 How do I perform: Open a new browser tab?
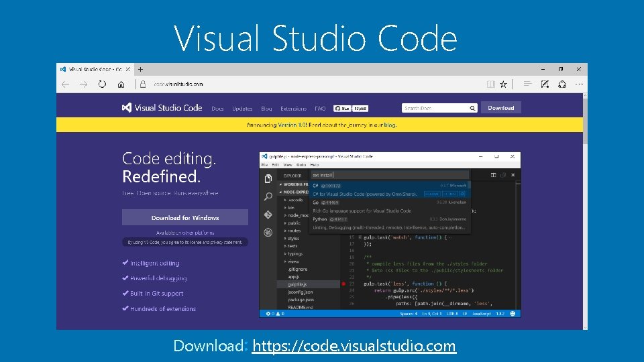pos(140,69)
